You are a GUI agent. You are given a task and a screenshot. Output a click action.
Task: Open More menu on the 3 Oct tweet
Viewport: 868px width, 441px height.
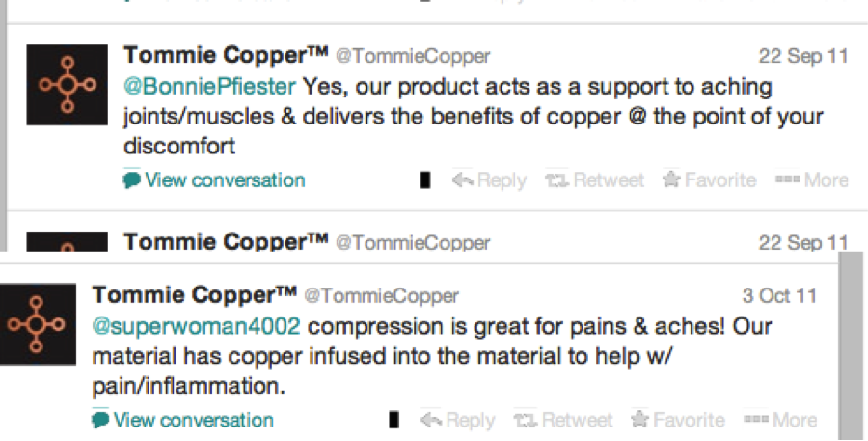780,421
